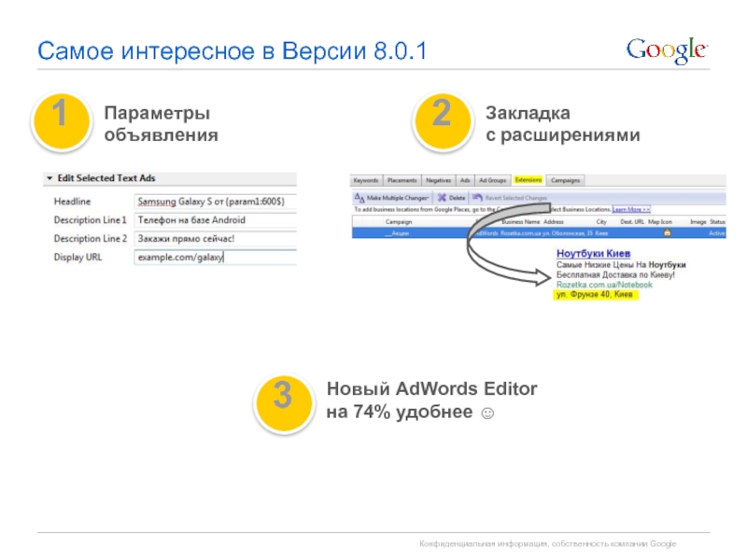
Task: Click the Закладка с расширениями heading
Action: tap(563, 124)
